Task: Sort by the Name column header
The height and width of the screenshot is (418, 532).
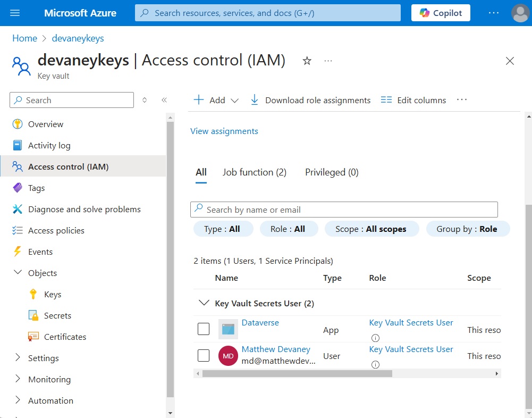Action: [226, 278]
